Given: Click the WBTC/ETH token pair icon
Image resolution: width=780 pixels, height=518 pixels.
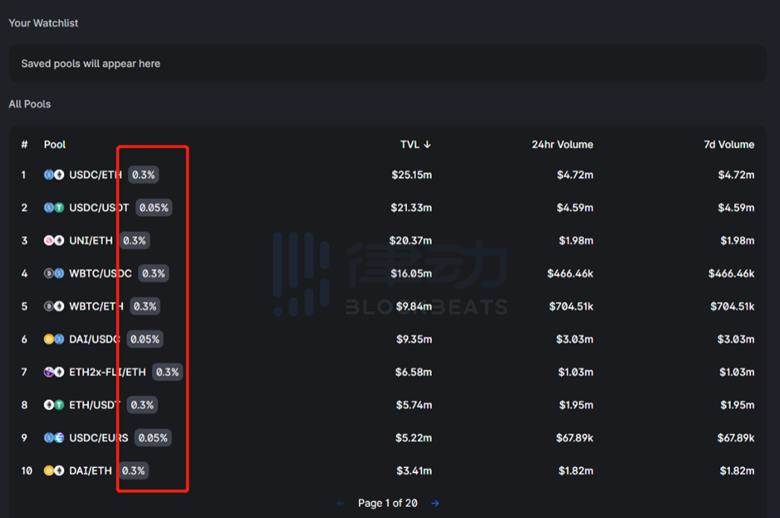Looking at the screenshot, I should (x=53, y=306).
